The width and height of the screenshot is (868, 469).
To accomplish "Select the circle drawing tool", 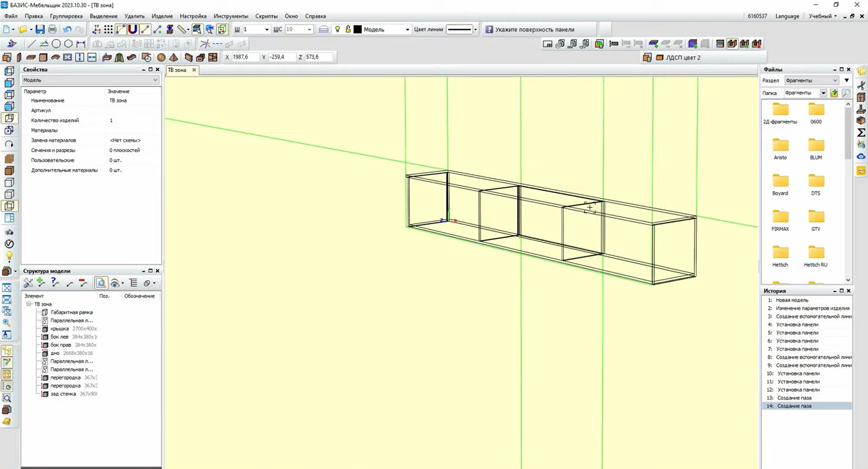I will (56, 44).
